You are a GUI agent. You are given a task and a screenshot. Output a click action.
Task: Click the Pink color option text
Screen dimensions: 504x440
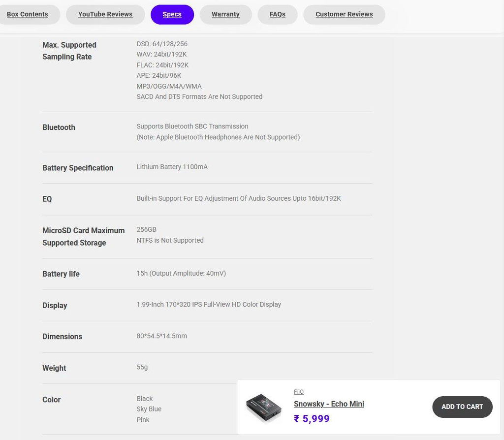point(143,420)
